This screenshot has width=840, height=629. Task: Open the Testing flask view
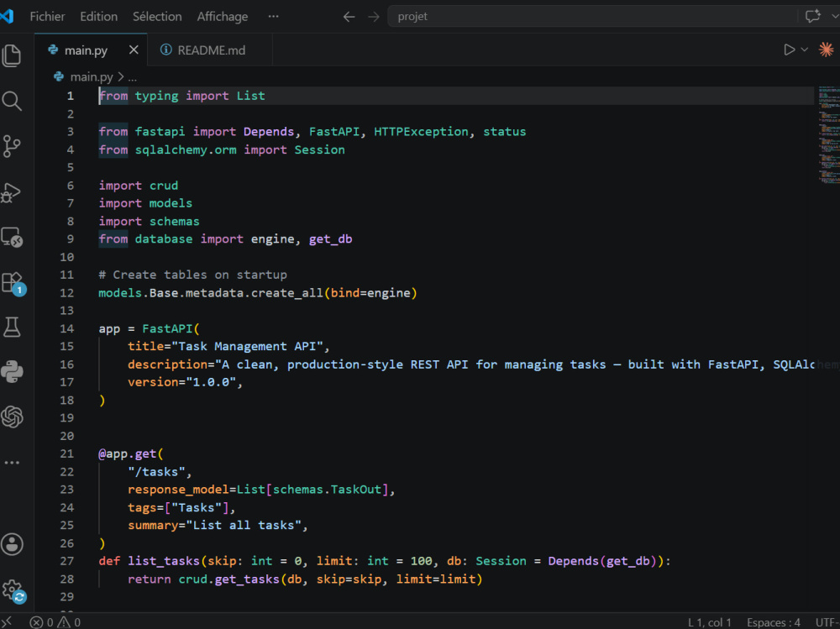(12, 327)
